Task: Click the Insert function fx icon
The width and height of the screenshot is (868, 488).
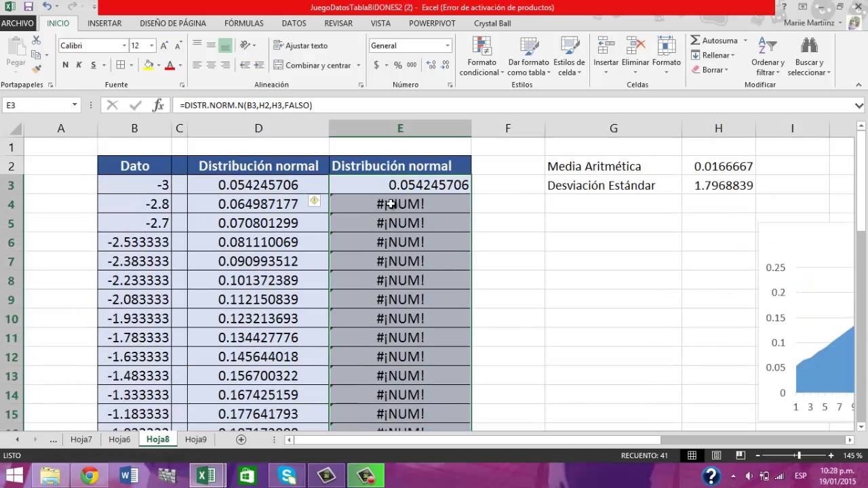Action: tap(158, 105)
